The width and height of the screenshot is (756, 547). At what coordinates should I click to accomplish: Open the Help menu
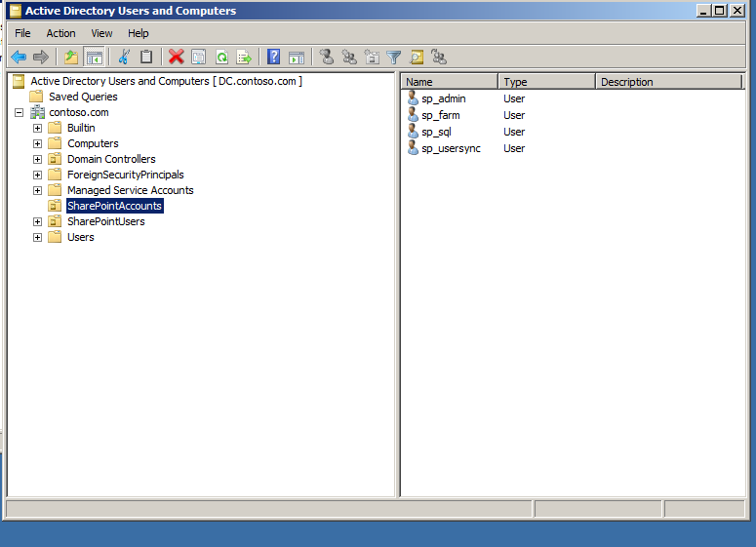click(138, 33)
